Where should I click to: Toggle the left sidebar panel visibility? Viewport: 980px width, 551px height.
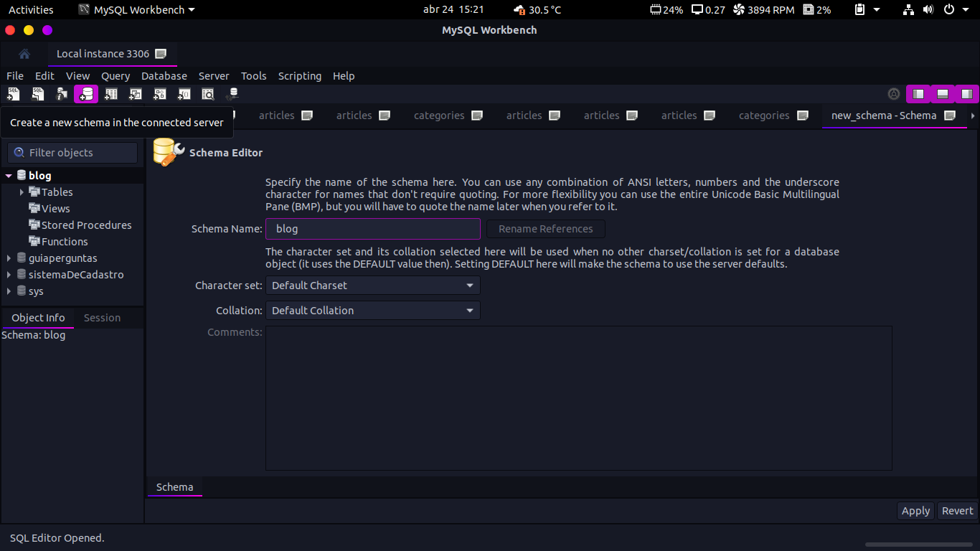[918, 94]
